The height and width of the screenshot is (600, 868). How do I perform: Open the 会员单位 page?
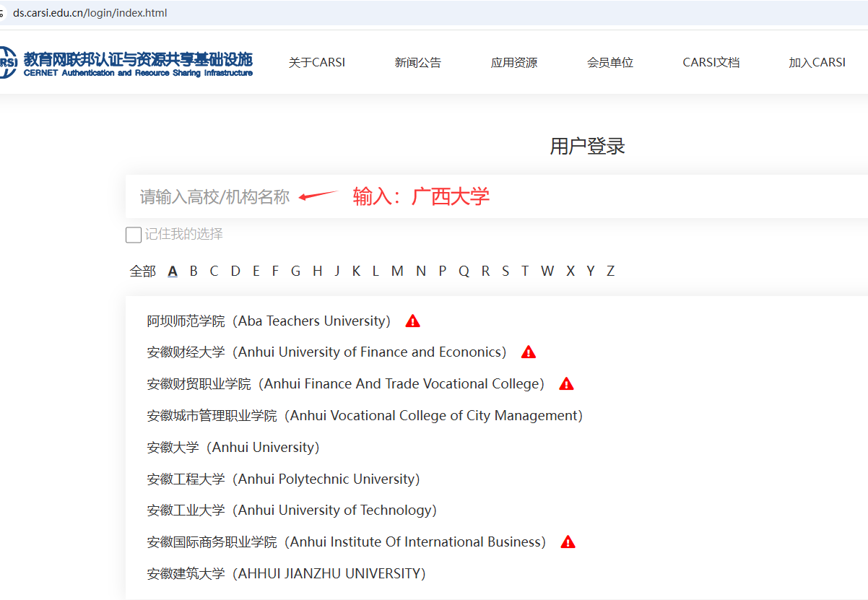(610, 63)
